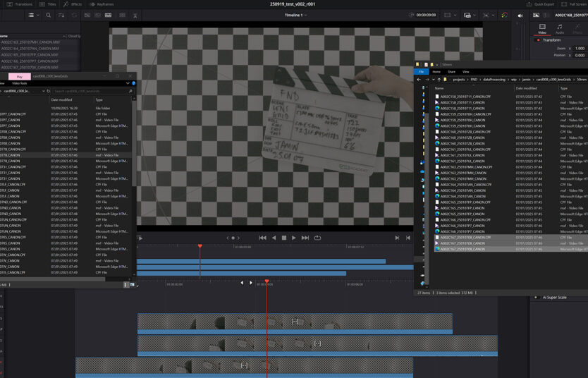Image resolution: width=588 pixels, height=378 pixels.
Task: Toggle Loop playback in viewer transport
Action: 317,238
